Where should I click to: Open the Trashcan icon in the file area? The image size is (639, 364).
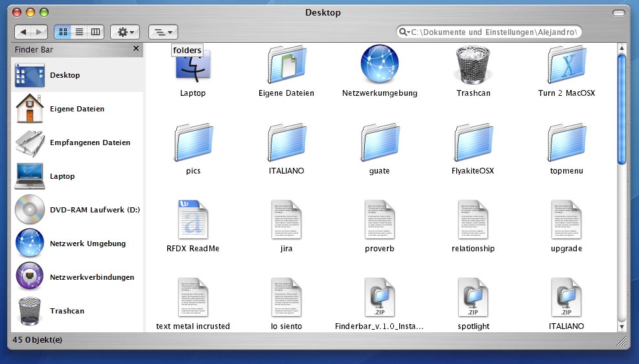(x=472, y=64)
